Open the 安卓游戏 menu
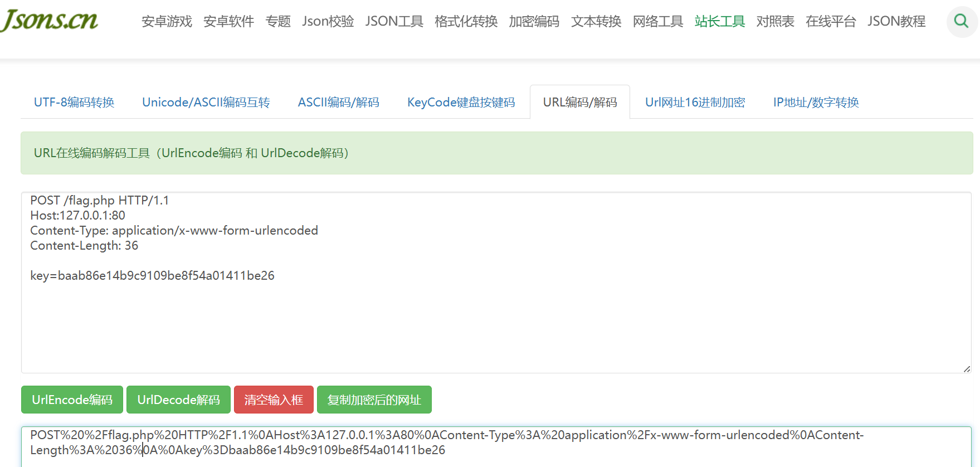Viewport: 980px width, 467px height. (x=167, y=22)
